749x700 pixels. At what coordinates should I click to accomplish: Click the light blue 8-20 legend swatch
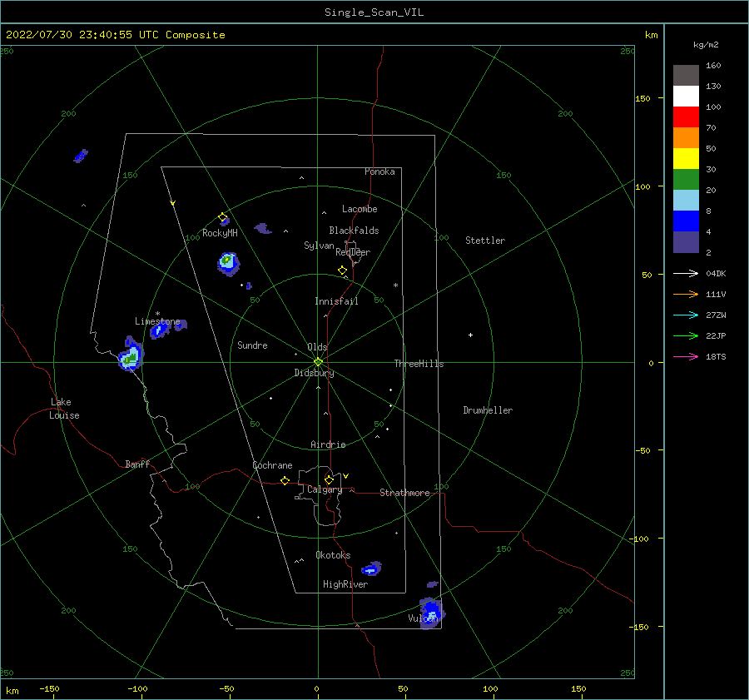(x=686, y=201)
